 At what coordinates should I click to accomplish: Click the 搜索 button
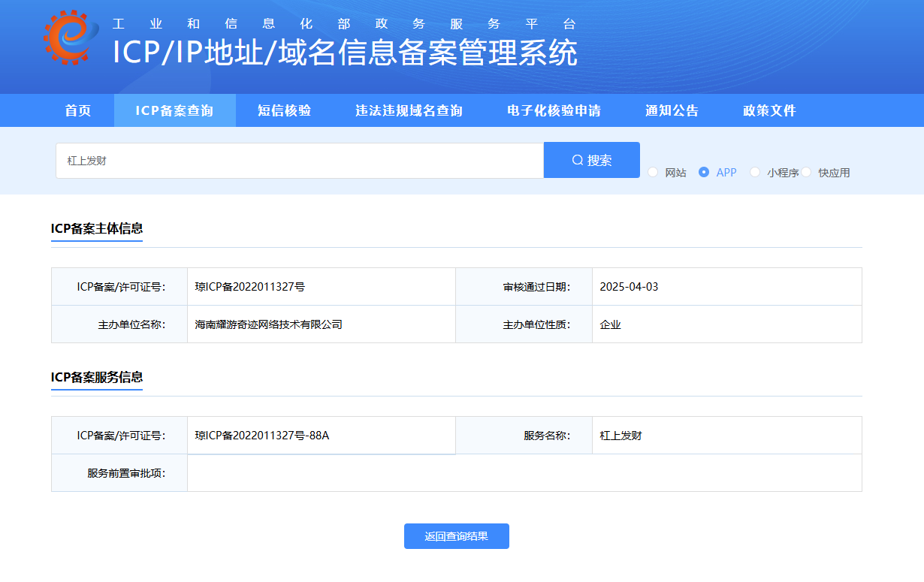pos(592,160)
